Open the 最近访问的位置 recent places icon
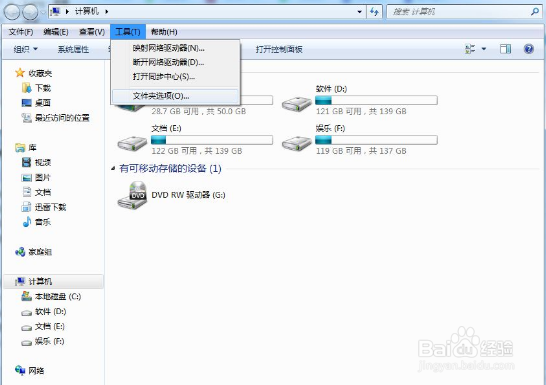 [26, 118]
